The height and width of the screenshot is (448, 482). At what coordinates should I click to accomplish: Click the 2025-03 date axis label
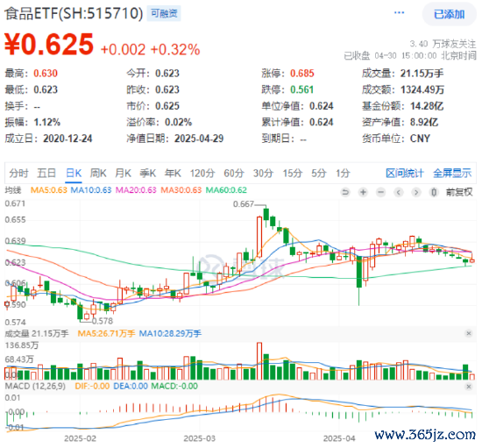pos(200,438)
